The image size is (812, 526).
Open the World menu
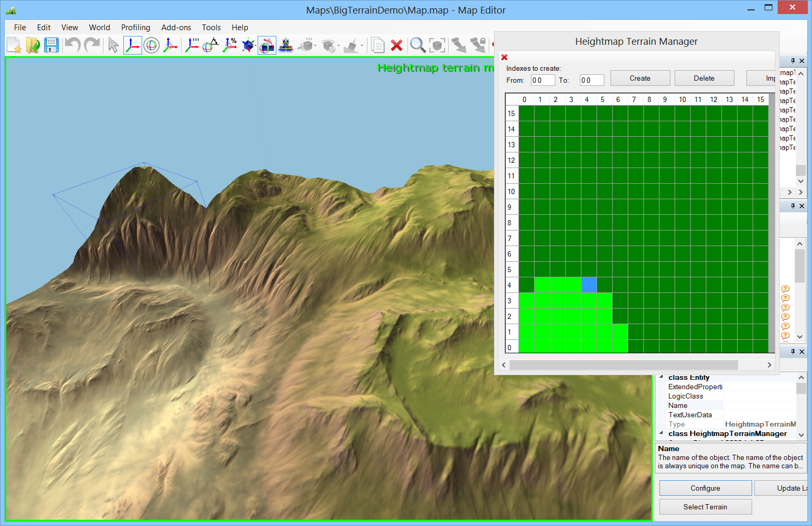(x=99, y=28)
